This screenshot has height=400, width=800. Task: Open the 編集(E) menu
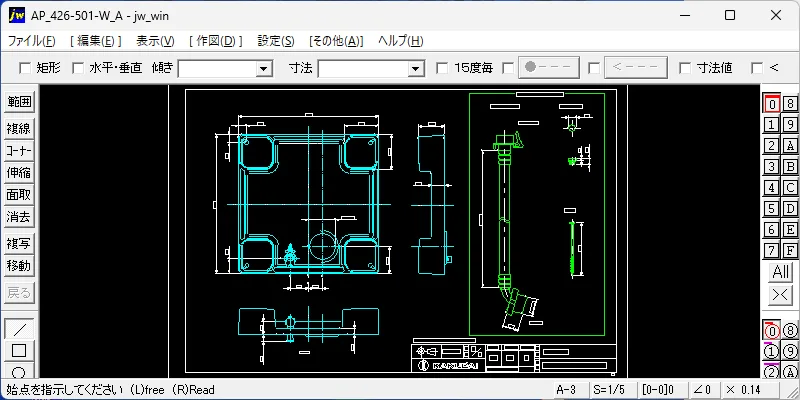coord(96,41)
